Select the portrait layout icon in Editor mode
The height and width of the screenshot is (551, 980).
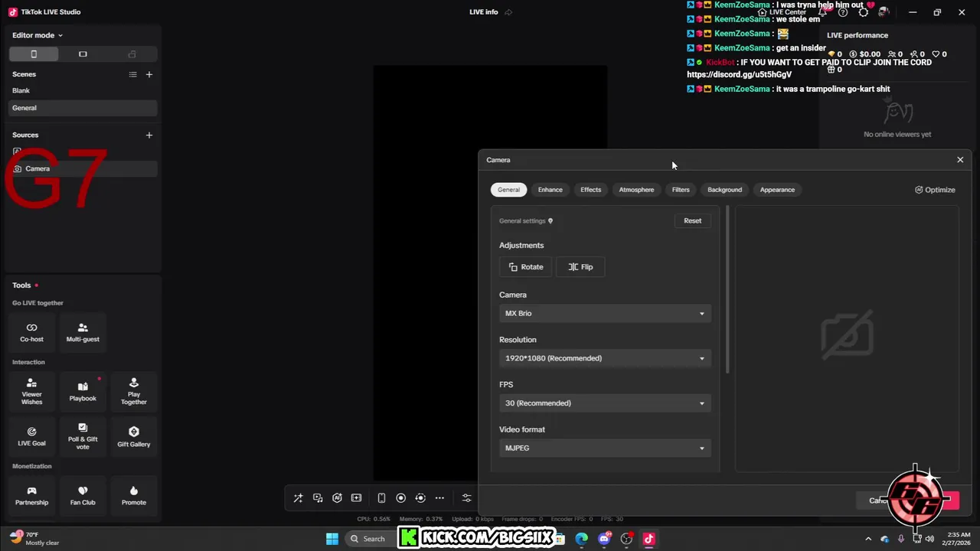[34, 54]
